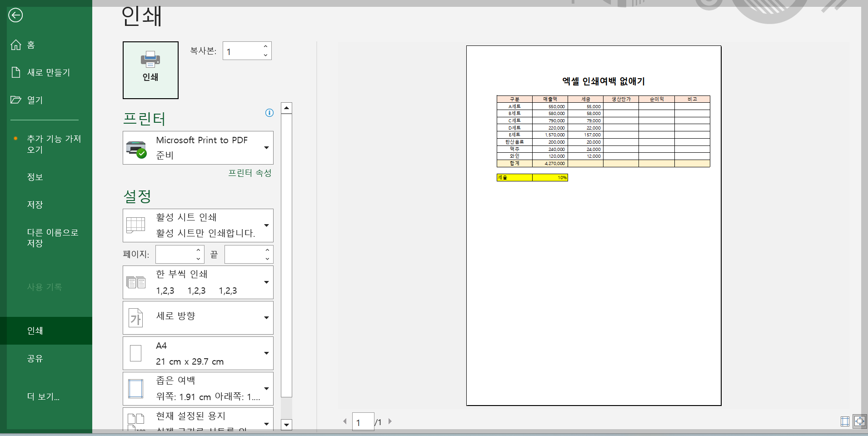The width and height of the screenshot is (868, 436).
Task: Go to the next preview page arrow
Action: point(390,421)
